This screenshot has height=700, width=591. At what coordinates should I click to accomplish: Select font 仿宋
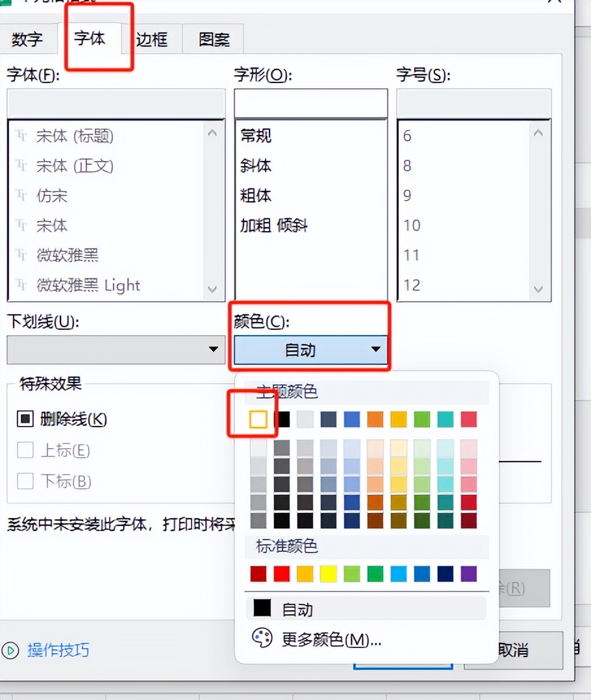(x=52, y=195)
